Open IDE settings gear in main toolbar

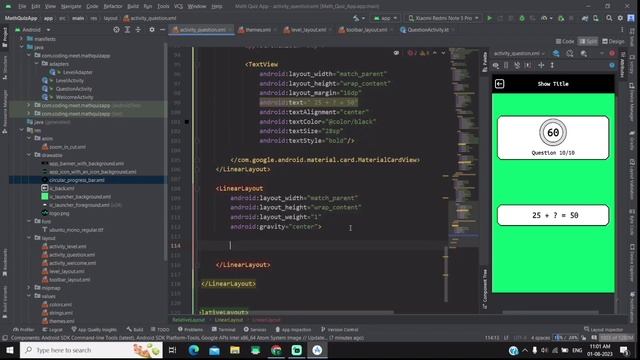tap(620, 18)
